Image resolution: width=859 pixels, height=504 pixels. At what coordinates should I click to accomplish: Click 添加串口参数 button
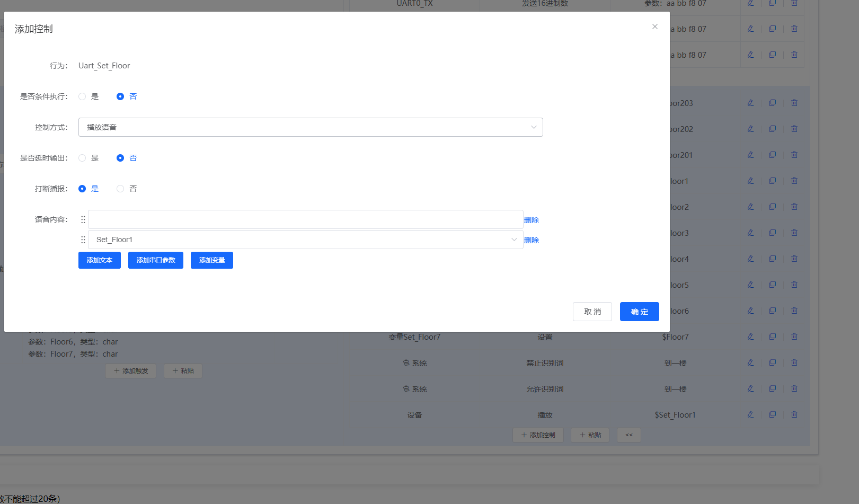[x=156, y=260]
